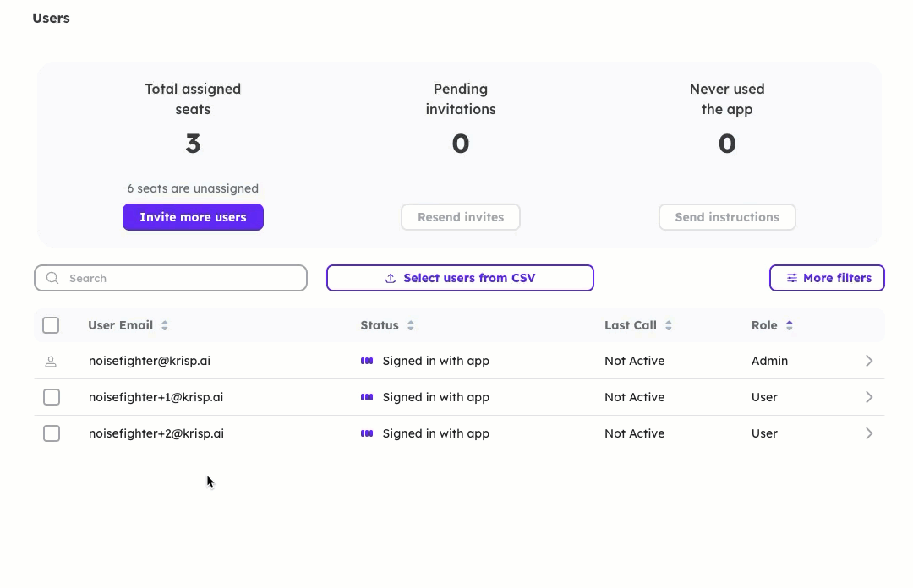Click the filter sliders icon in More filters

click(792, 278)
